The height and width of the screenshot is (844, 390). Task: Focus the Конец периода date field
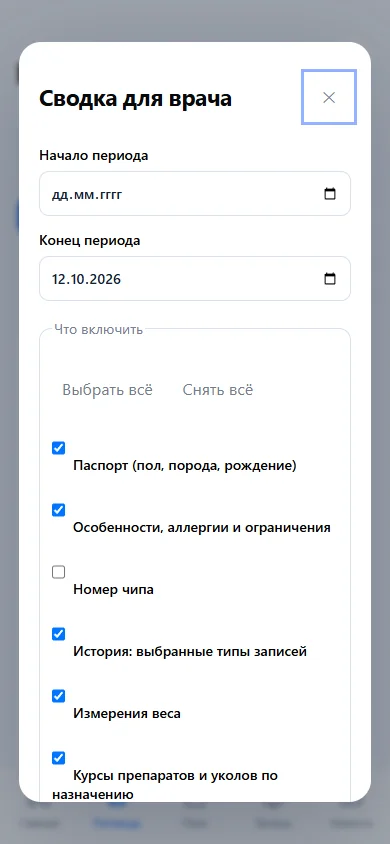(x=195, y=279)
